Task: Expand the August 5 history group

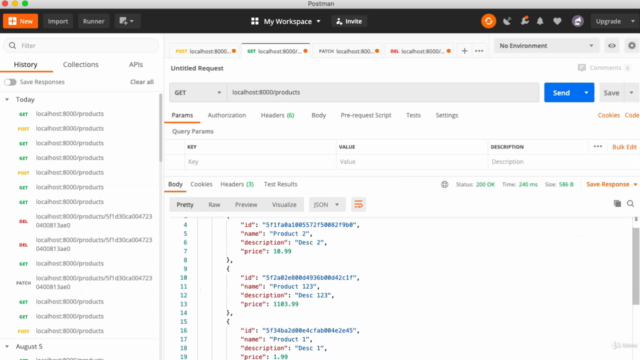Action: (x=7, y=347)
